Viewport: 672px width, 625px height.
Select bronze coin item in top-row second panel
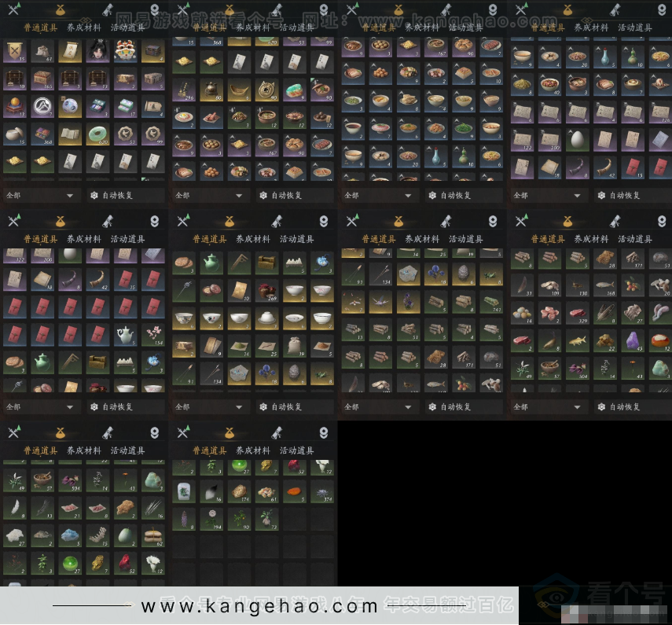tap(267, 90)
